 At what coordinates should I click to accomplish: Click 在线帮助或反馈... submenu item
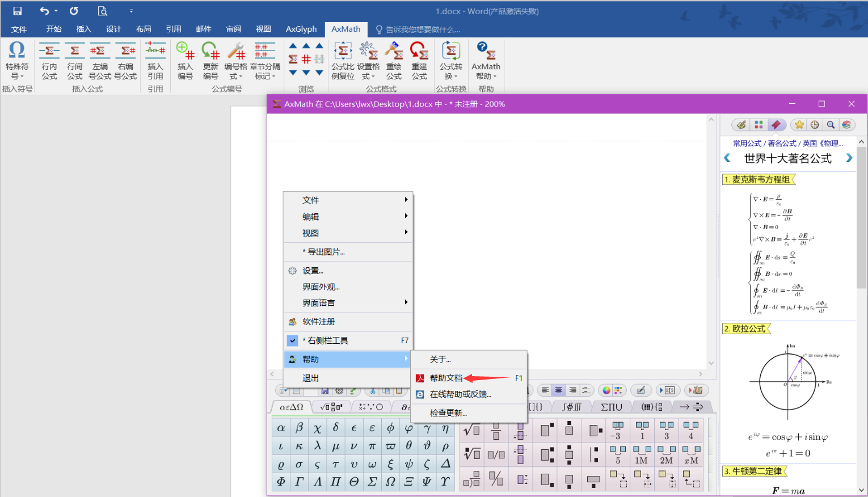pyautogui.click(x=469, y=394)
